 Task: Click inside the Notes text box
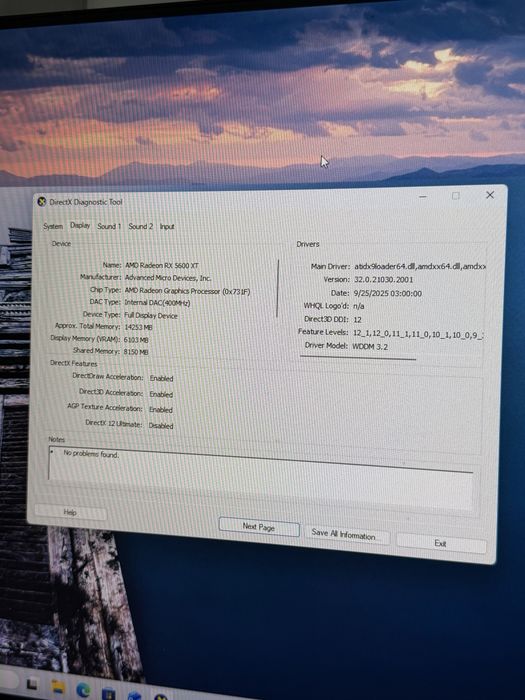pyautogui.click(x=261, y=479)
